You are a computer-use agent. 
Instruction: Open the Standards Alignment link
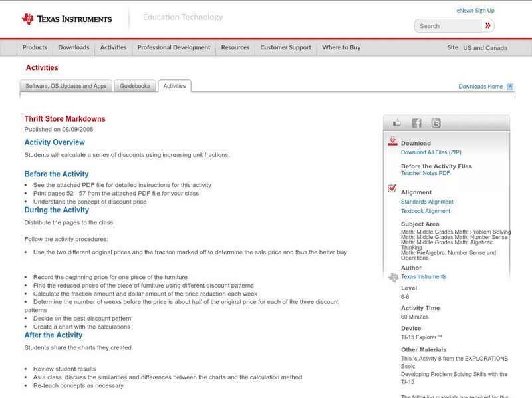point(427,202)
